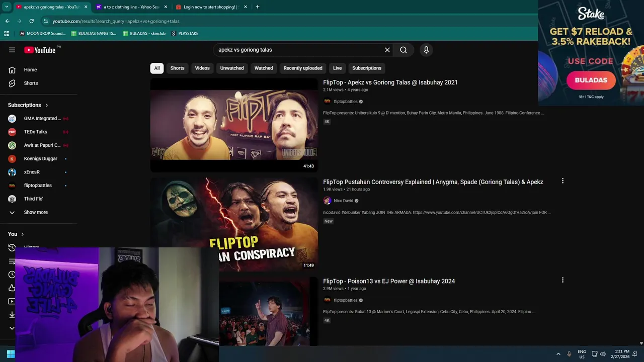Open xEnesR subscription

(x=38, y=172)
